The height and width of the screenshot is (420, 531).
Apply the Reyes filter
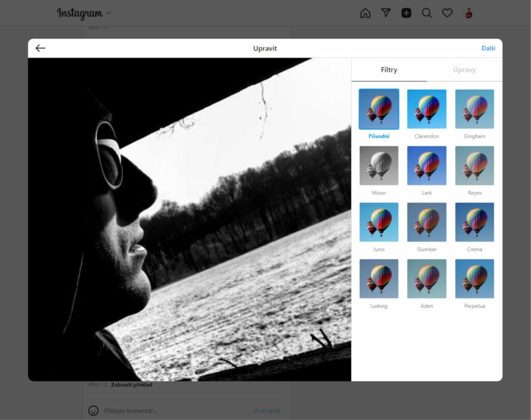tap(474, 165)
